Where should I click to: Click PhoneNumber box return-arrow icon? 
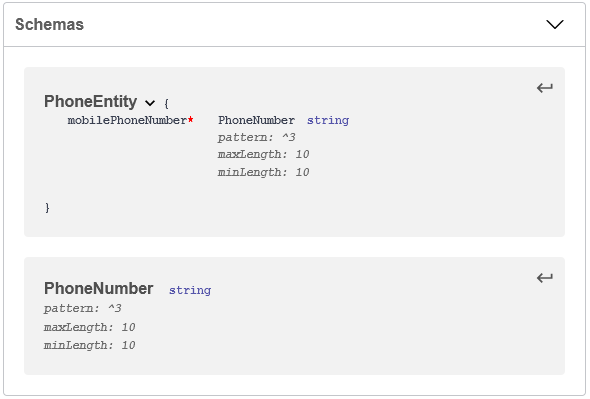pyautogui.click(x=544, y=278)
